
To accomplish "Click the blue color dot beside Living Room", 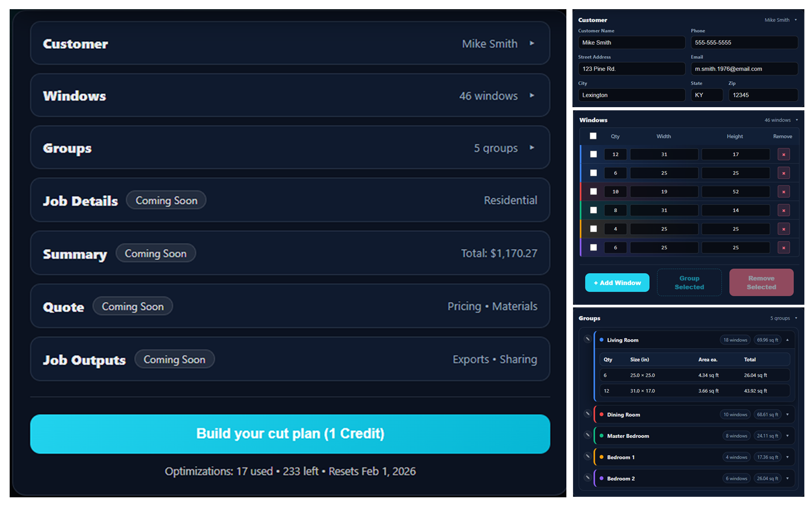I will tap(601, 340).
